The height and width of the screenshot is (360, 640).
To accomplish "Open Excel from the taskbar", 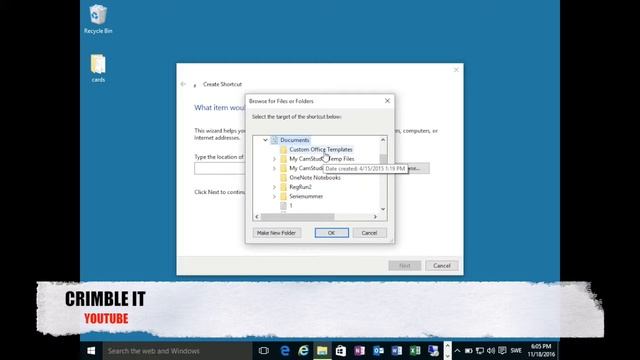I will [x=415, y=351].
